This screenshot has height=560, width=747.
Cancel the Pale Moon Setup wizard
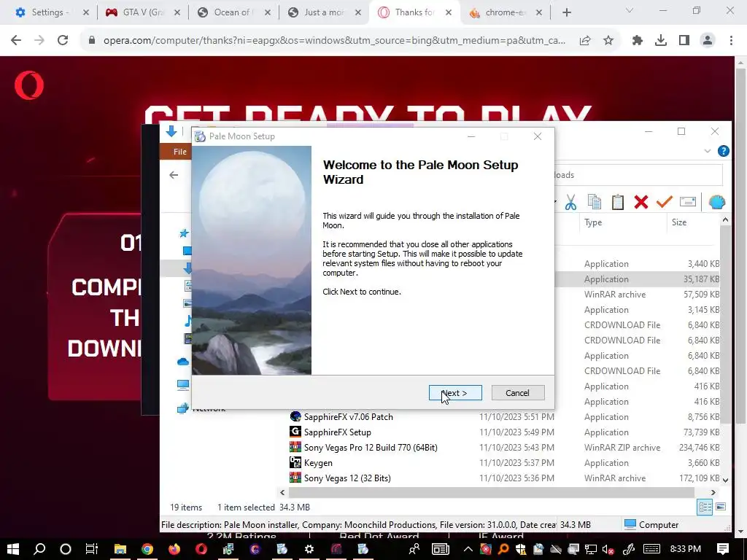pos(517,393)
